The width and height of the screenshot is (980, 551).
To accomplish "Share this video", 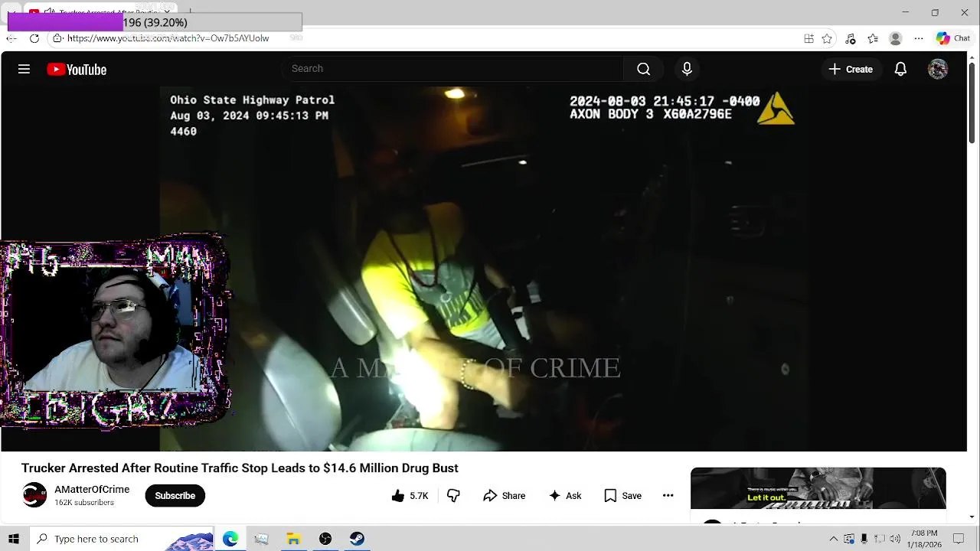I will 505,496.
